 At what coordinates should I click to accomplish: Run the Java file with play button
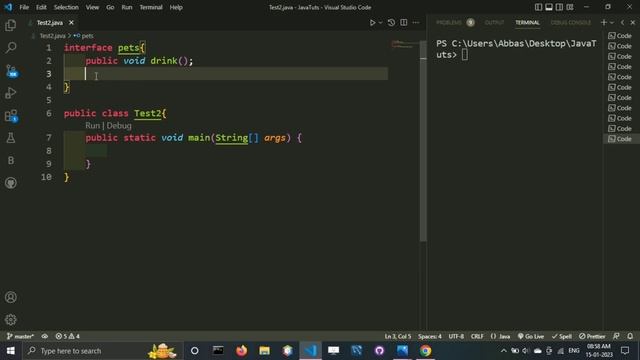(x=372, y=22)
